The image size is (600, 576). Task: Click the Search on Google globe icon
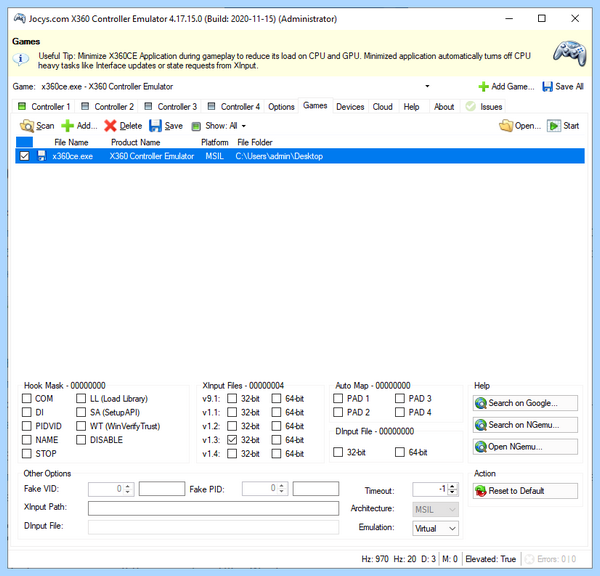pos(481,403)
